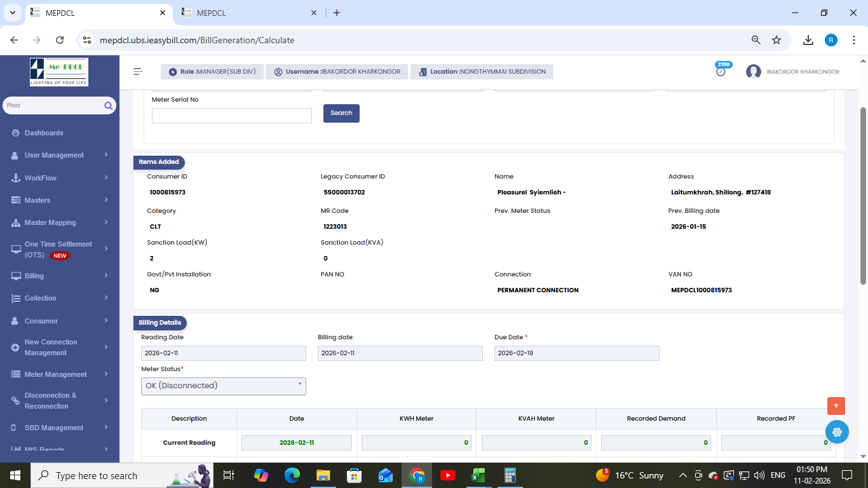
Task: Switch to the second MEPDCL browser tab
Action: click(x=248, y=13)
